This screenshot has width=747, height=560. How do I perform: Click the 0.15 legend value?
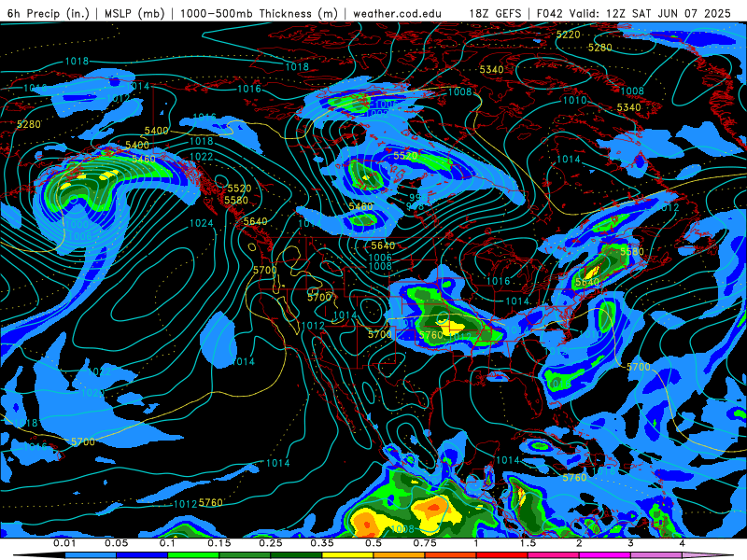[219, 543]
